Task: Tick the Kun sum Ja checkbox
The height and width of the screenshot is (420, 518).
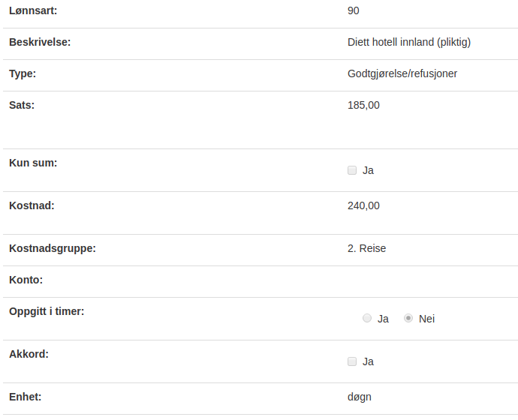Action: [352, 170]
